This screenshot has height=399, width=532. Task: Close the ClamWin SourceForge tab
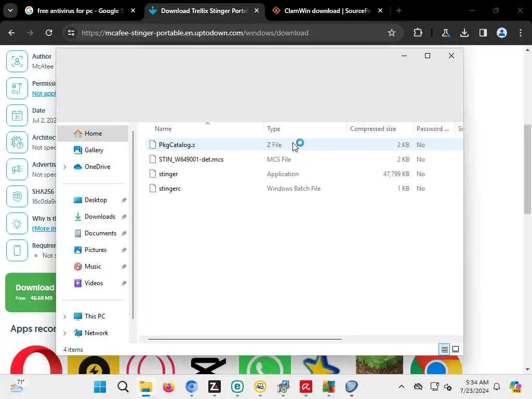click(380, 11)
